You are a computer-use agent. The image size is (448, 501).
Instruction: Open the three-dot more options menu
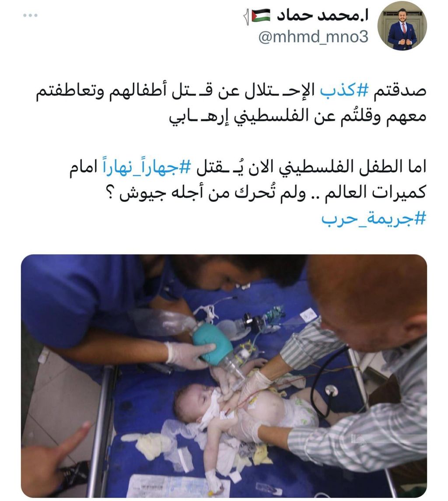tap(30, 15)
